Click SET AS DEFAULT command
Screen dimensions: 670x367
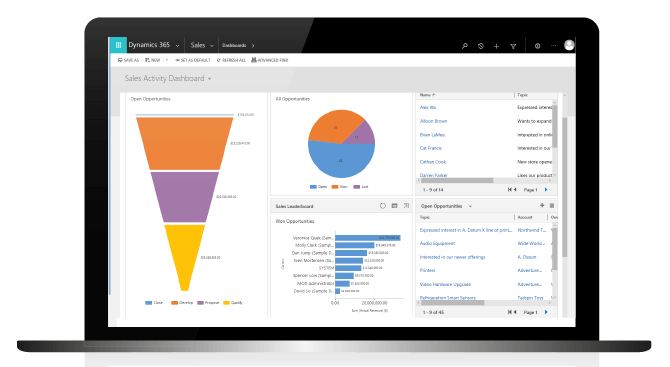click(193, 60)
